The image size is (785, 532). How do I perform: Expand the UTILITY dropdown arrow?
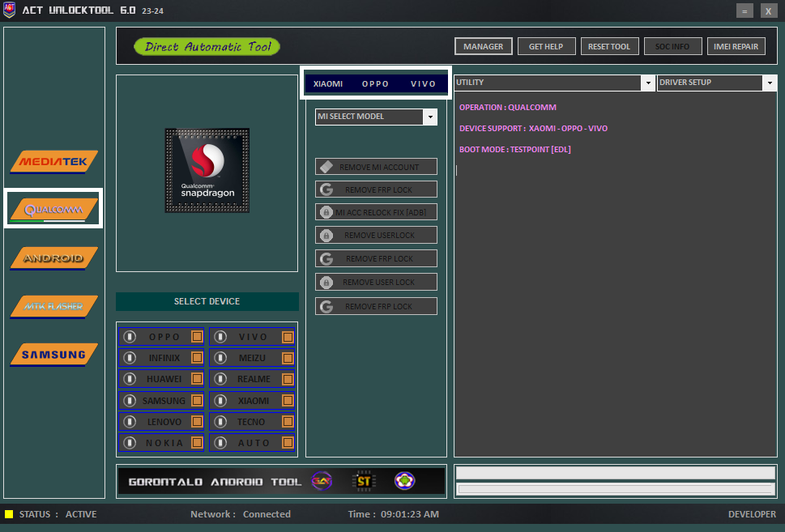coord(648,83)
